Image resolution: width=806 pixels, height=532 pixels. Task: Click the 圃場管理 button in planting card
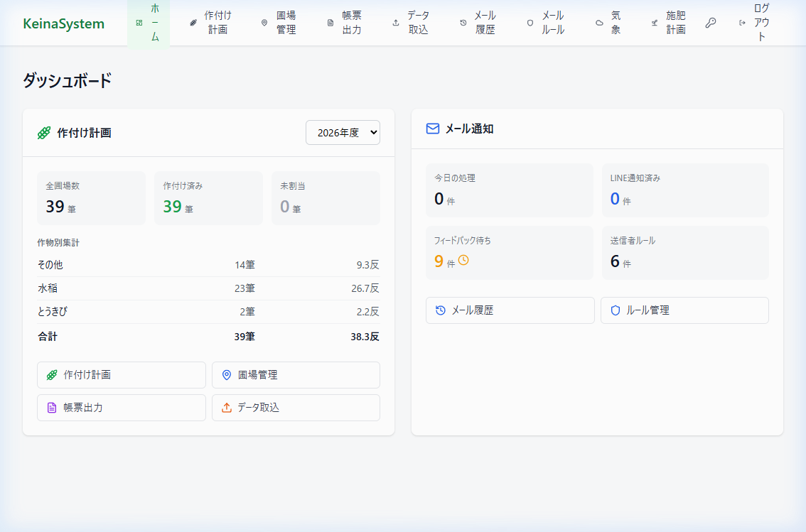(x=296, y=375)
